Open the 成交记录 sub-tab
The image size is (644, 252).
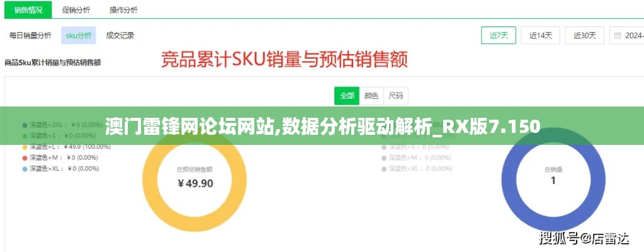(x=120, y=35)
